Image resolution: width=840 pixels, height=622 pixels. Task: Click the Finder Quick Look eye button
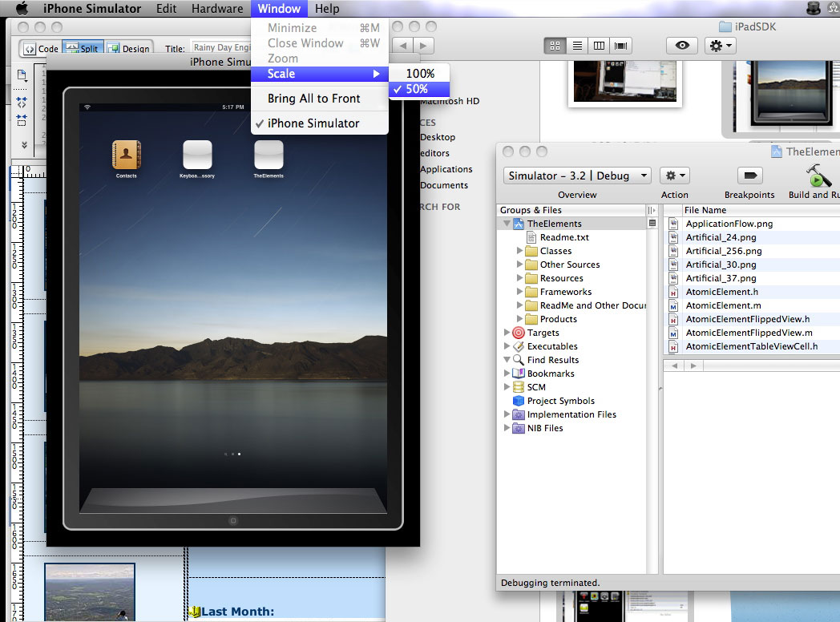(x=681, y=46)
